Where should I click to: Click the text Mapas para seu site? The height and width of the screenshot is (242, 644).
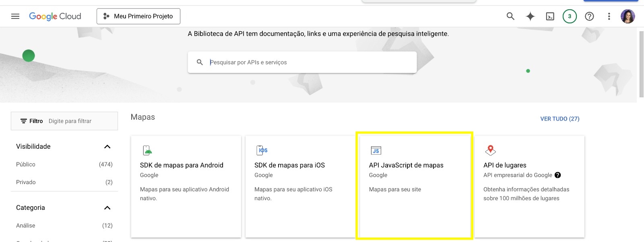pos(395,189)
